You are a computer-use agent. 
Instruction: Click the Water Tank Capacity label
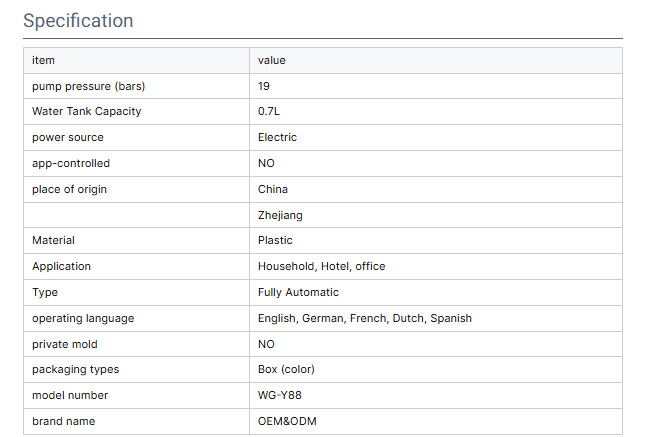86,111
